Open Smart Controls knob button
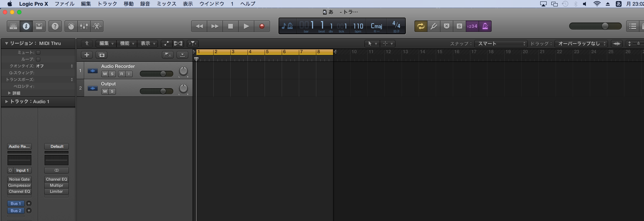Viewport: 644px width, 221px height. tap(71, 26)
